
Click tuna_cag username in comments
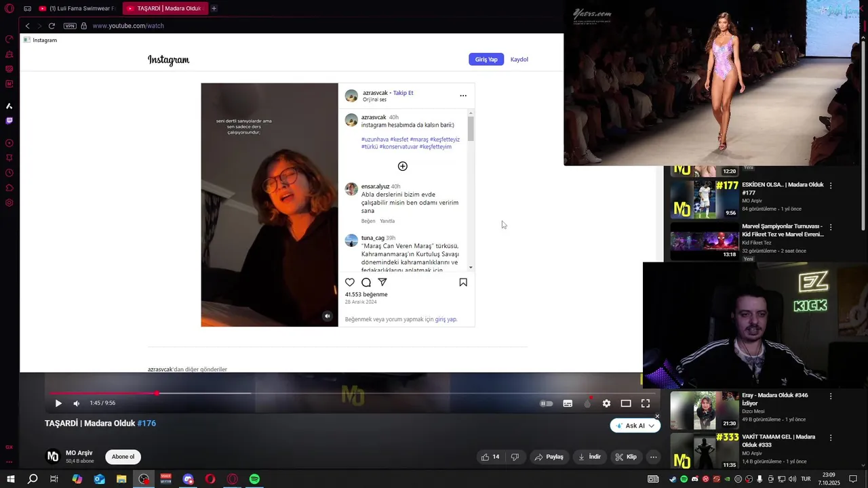373,238
